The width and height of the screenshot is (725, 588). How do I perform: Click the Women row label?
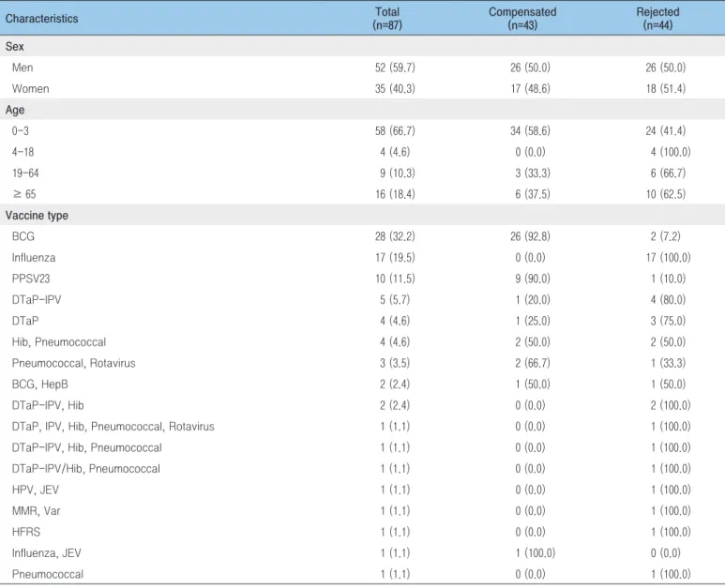(x=31, y=89)
